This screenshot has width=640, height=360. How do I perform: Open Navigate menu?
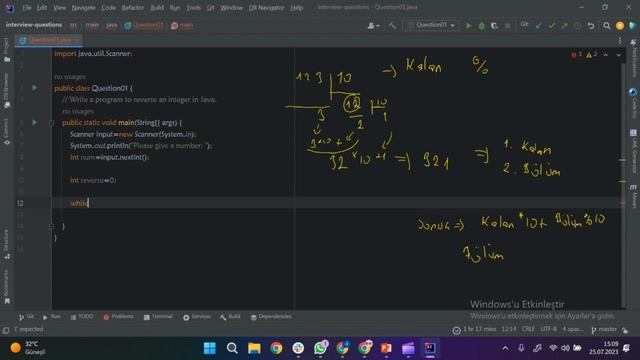(83, 8)
